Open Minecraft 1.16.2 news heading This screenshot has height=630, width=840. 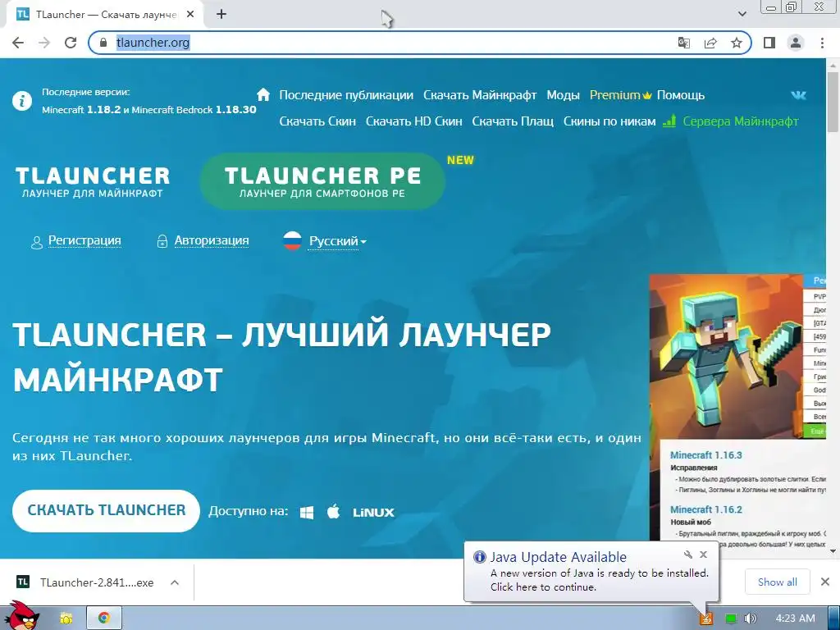706,509
